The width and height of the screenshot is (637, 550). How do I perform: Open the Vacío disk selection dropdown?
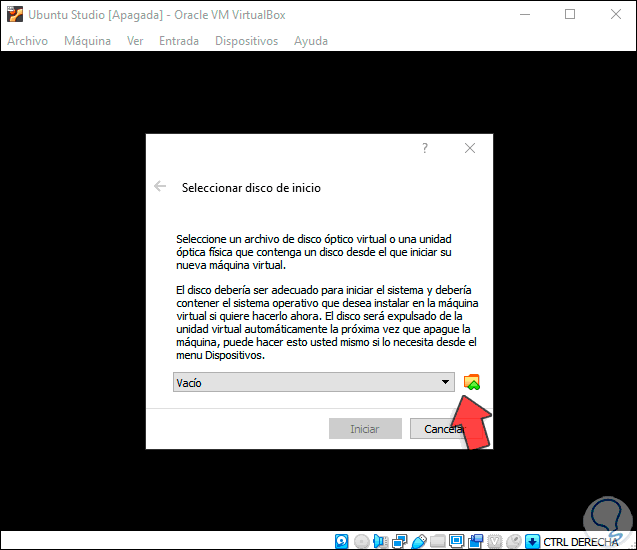[x=314, y=382]
